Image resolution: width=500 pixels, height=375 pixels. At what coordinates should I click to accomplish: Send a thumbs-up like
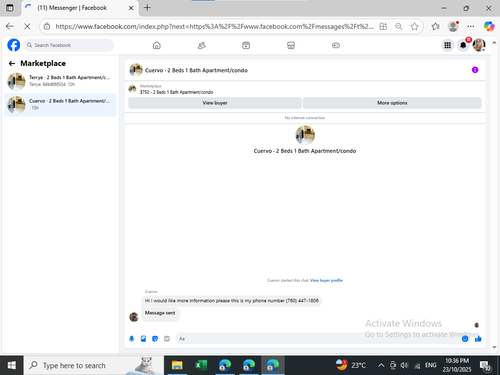478,339
